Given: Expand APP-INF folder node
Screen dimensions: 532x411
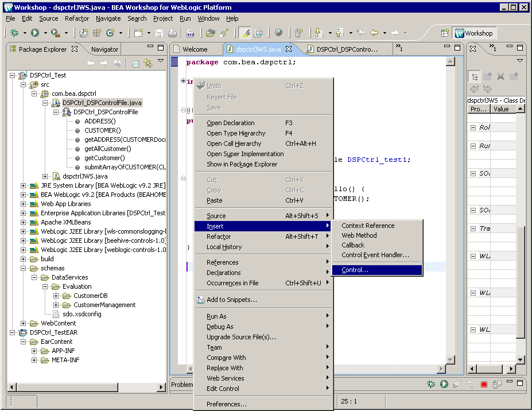Looking at the screenshot, I should click(x=34, y=351).
